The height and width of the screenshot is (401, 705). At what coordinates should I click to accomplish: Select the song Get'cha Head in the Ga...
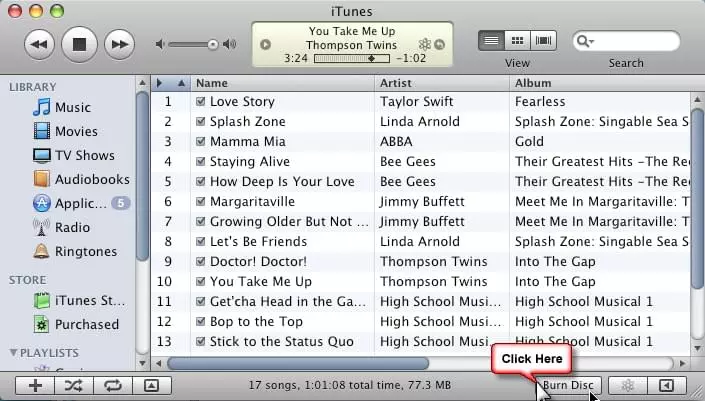click(288, 302)
